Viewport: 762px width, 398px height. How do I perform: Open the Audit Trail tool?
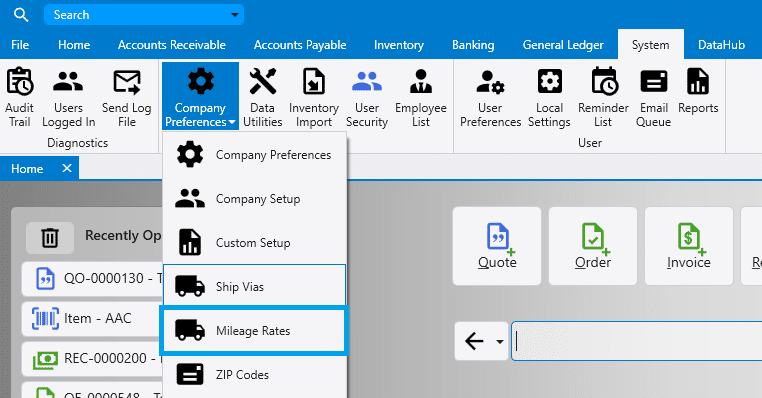19,97
